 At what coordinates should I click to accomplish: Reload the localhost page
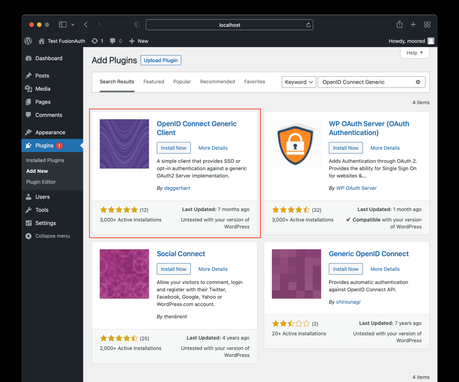coord(308,25)
